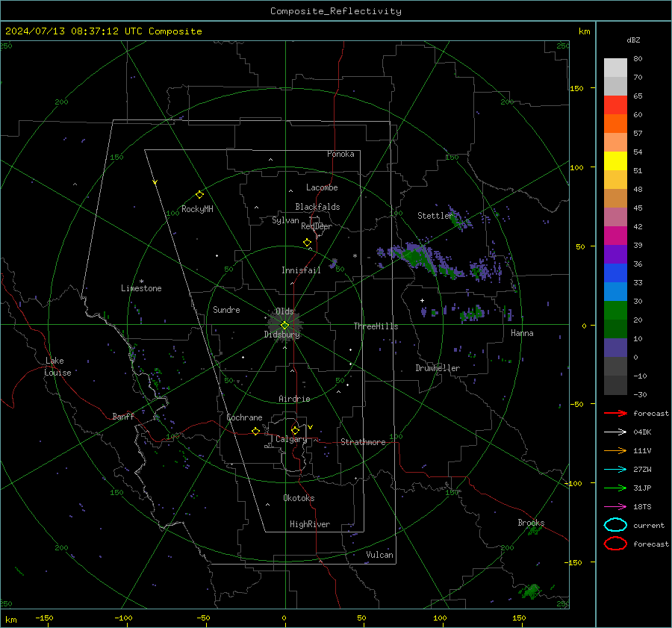Click the ThreeHills label
This screenshot has height=628, width=672.
(x=376, y=326)
